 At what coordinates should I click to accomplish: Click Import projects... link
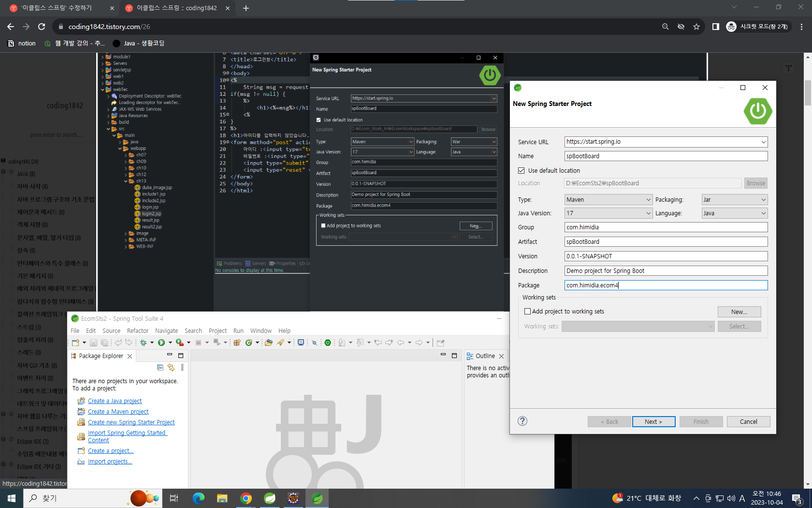(110, 462)
